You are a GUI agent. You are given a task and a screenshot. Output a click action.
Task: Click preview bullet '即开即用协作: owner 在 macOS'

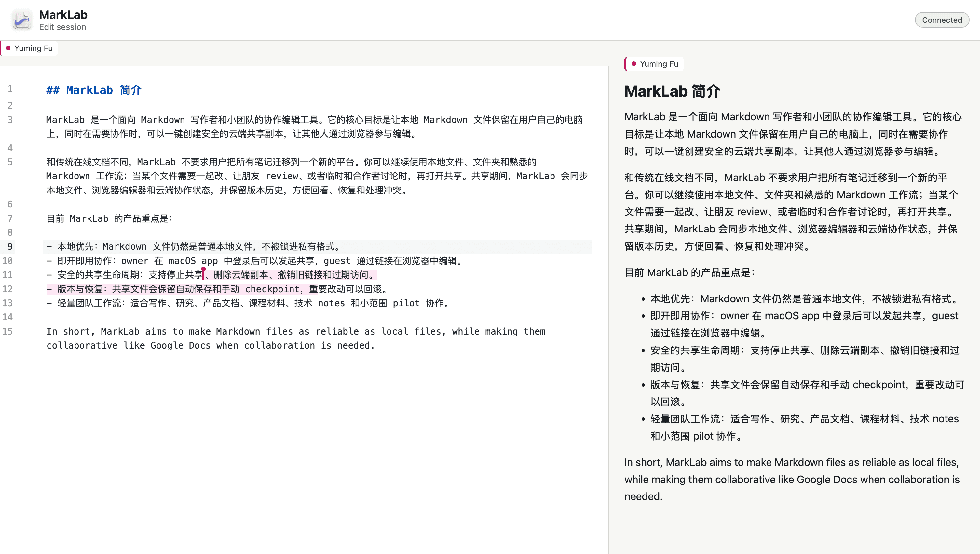tap(804, 324)
